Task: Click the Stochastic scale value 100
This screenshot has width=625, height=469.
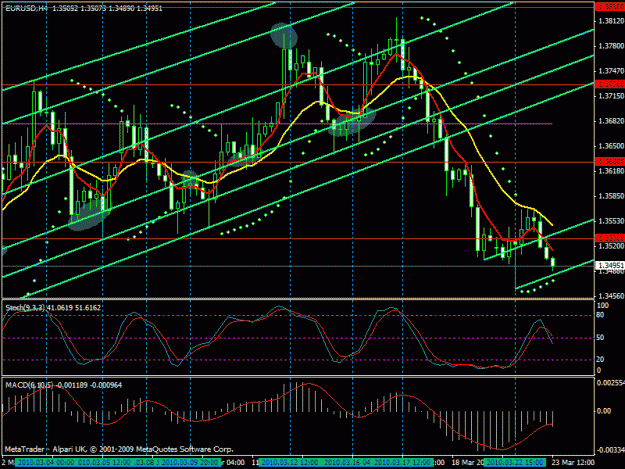Action: (x=602, y=305)
